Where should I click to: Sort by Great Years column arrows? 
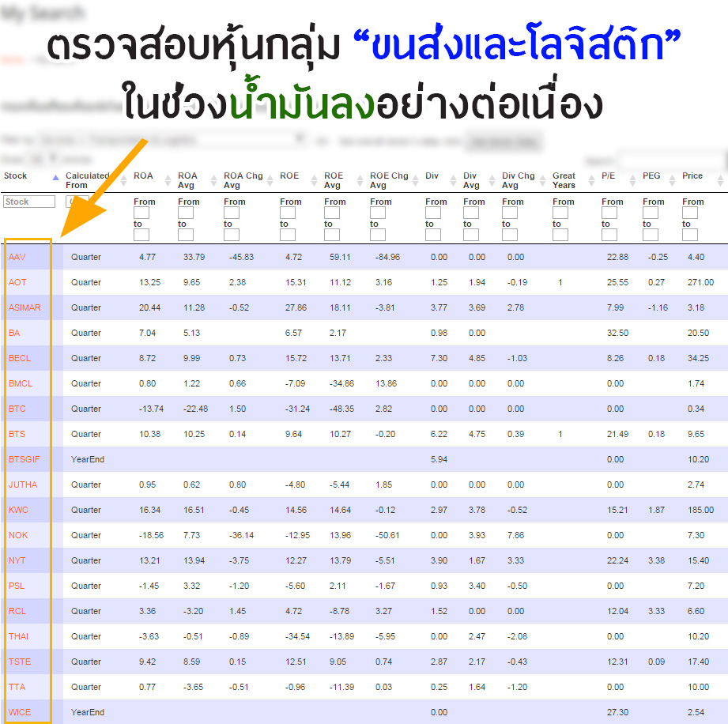tap(591, 181)
